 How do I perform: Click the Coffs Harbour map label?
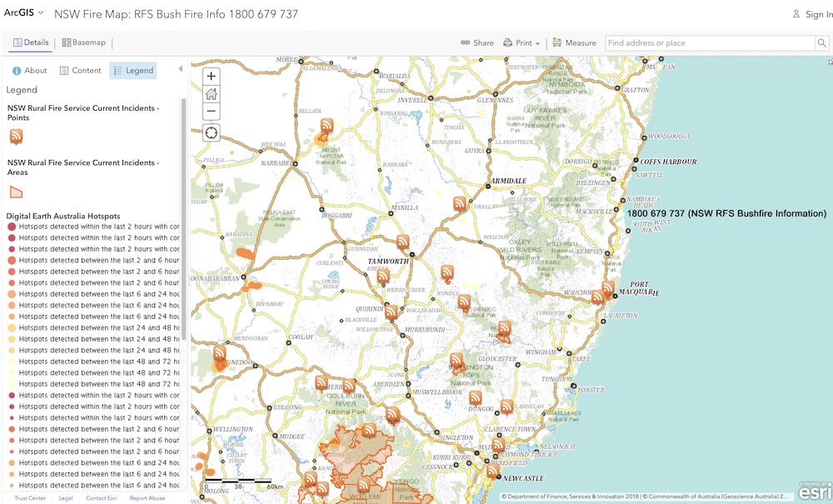click(668, 162)
